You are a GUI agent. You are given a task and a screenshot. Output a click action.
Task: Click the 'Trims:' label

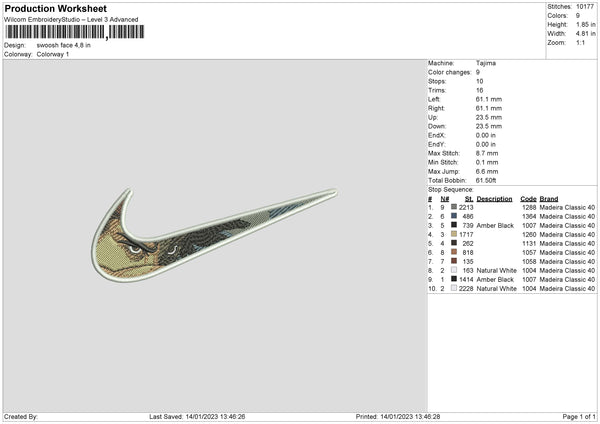click(437, 90)
